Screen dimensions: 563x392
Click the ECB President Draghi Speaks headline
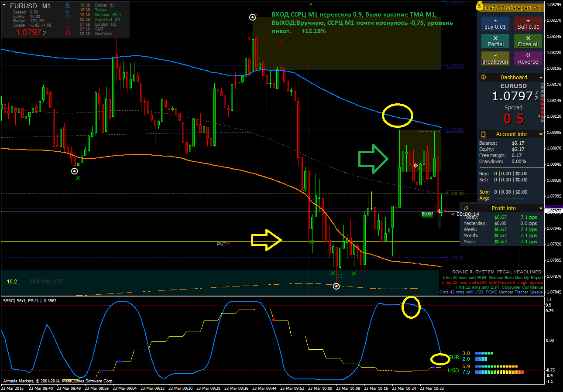coord(492,283)
